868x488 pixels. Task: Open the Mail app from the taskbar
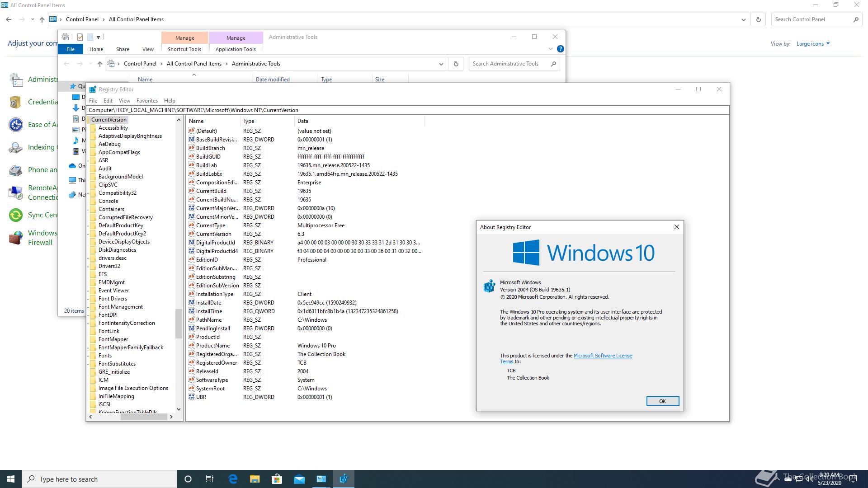point(299,479)
